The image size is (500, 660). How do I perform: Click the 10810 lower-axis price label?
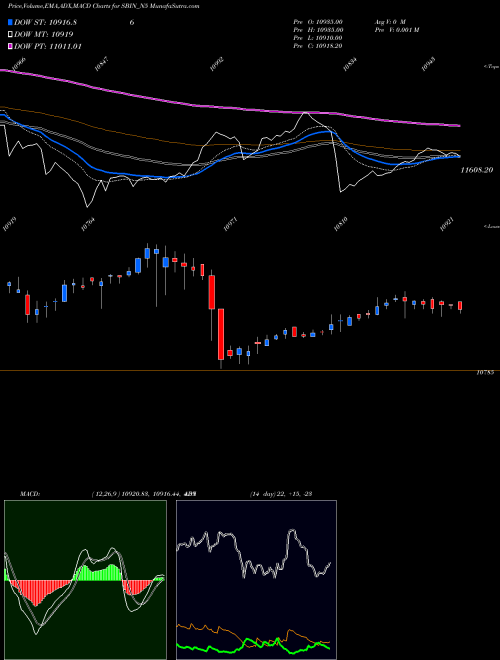(x=341, y=224)
